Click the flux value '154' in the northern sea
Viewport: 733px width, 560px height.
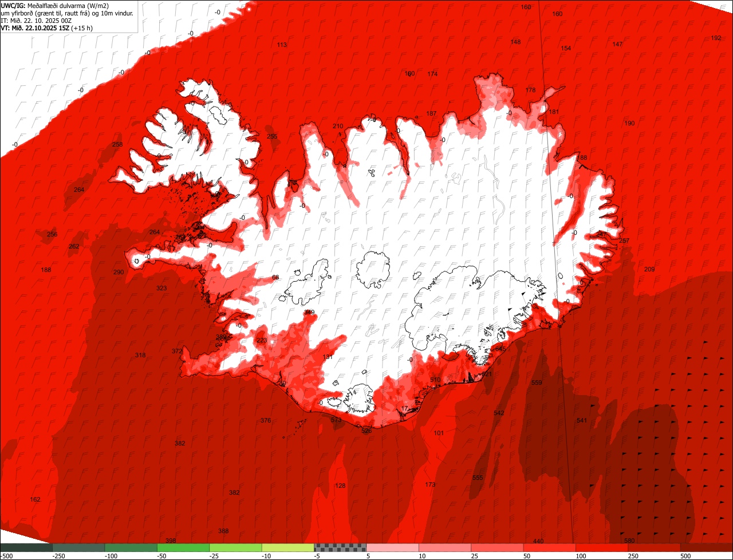[x=566, y=48]
